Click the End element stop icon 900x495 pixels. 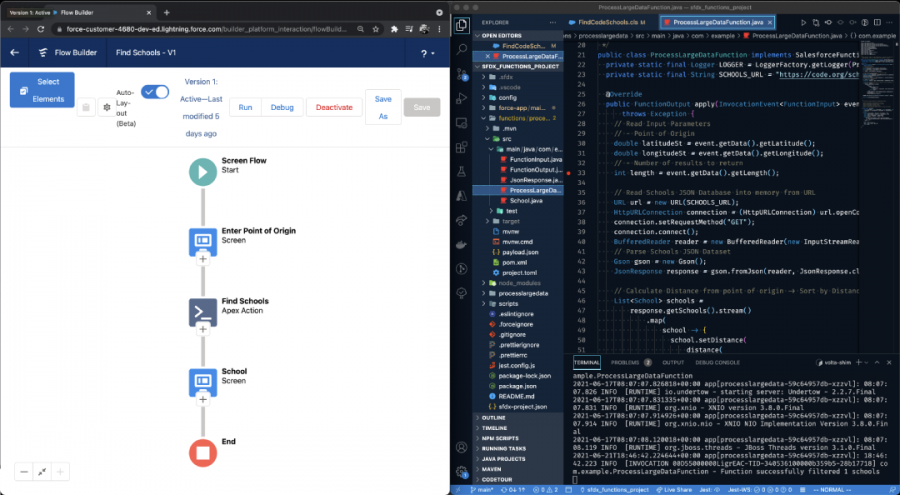coord(203,453)
